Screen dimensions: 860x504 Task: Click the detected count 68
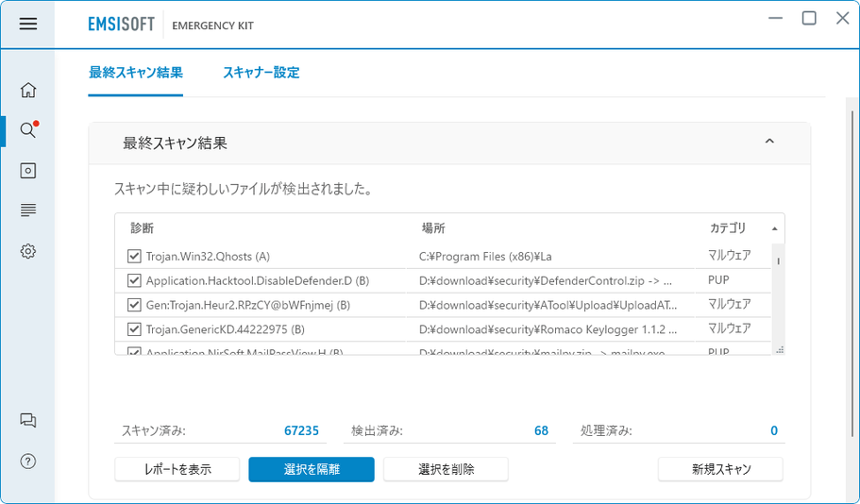[541, 430]
